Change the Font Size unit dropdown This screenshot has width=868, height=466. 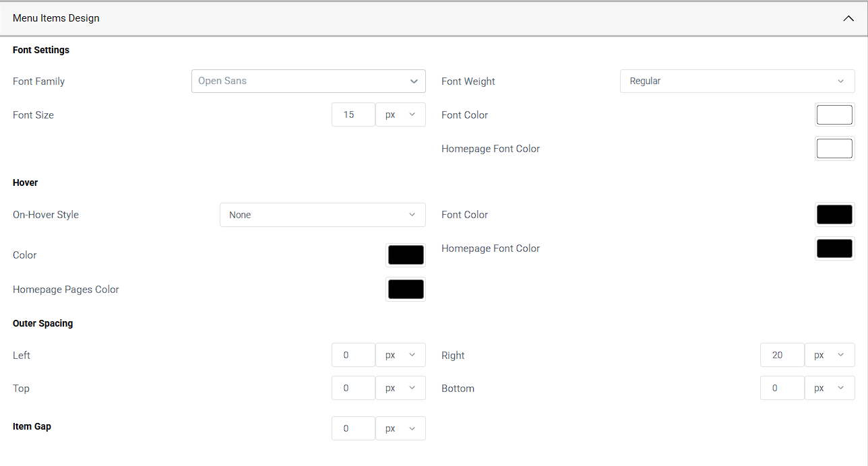[400, 114]
